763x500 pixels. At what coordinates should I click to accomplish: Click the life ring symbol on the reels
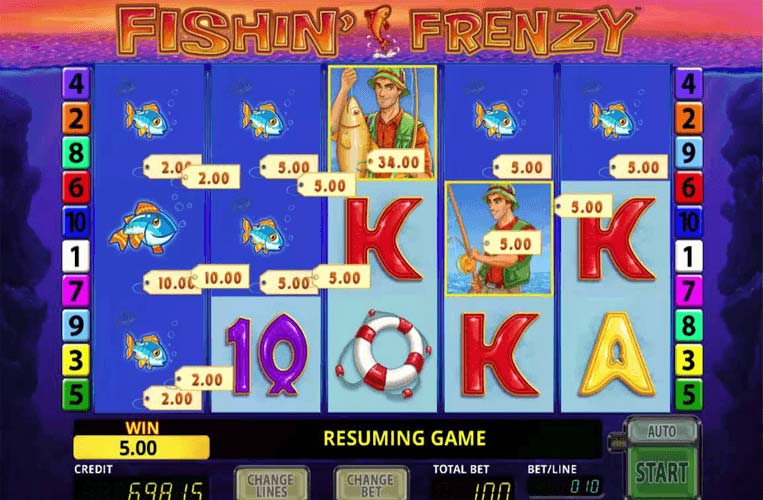click(383, 352)
